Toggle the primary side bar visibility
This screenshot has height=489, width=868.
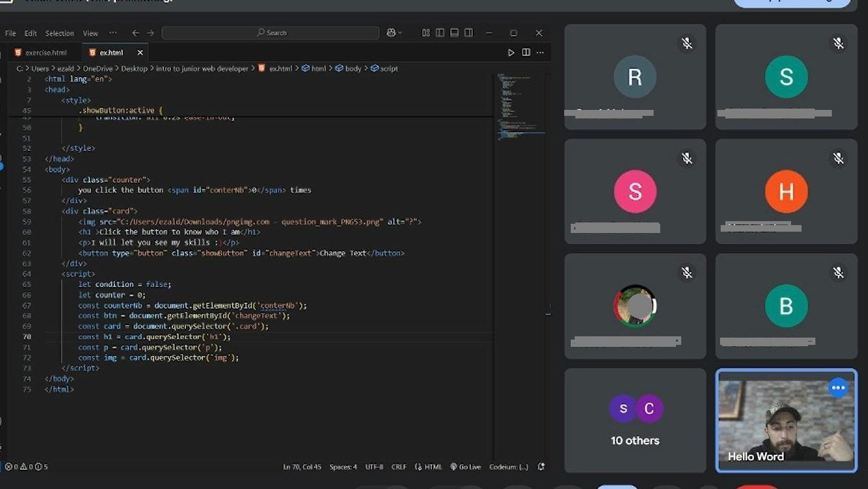[440, 33]
